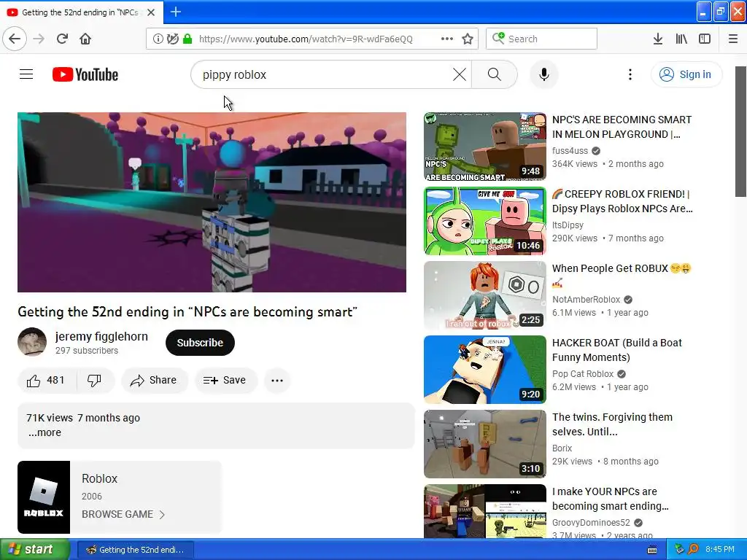Click the main video player
This screenshot has height=560, width=747.
(212, 202)
